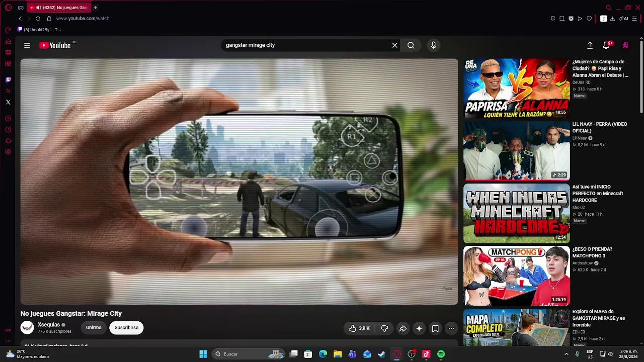This screenshot has width=644, height=362.
Task: Click the video player to pause playback
Action: pos(239,182)
